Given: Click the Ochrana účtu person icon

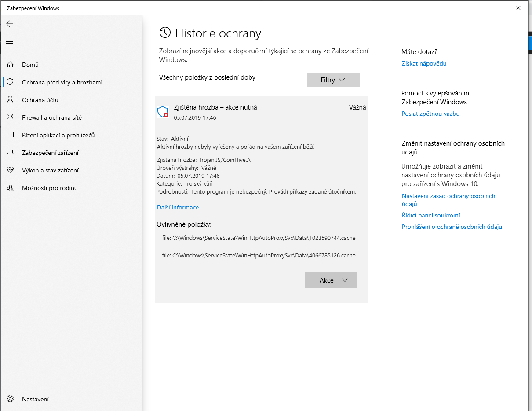Looking at the screenshot, I should 10,100.
